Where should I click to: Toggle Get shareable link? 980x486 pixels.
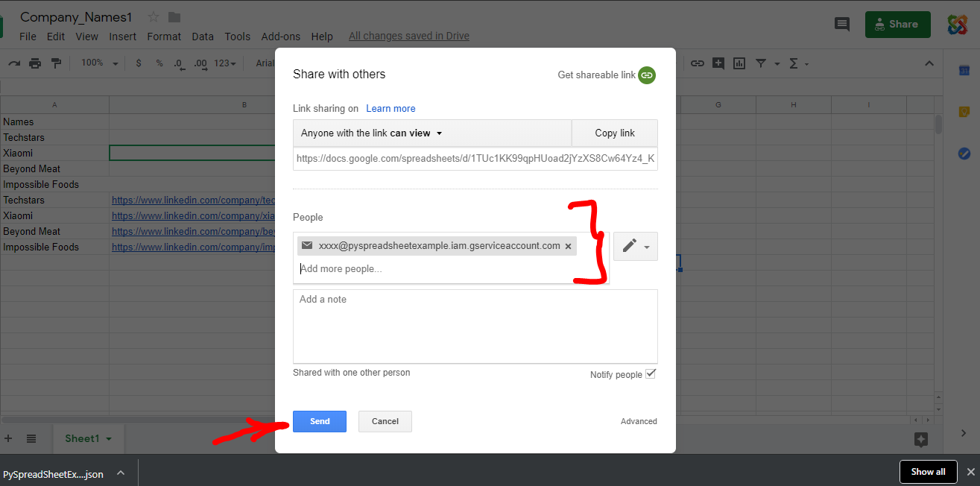click(x=646, y=75)
